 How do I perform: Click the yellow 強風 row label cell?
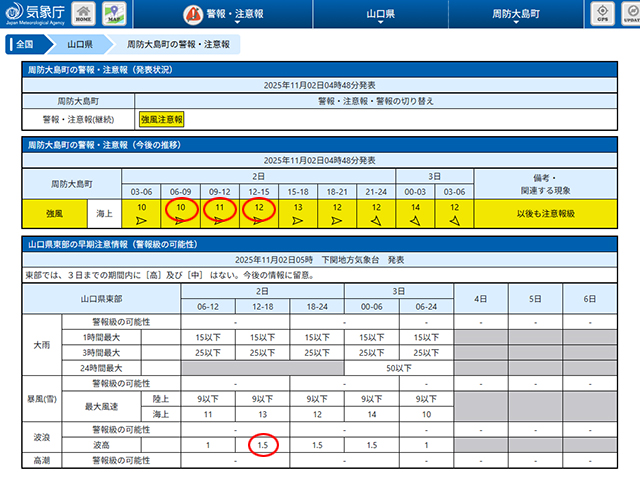point(52,211)
